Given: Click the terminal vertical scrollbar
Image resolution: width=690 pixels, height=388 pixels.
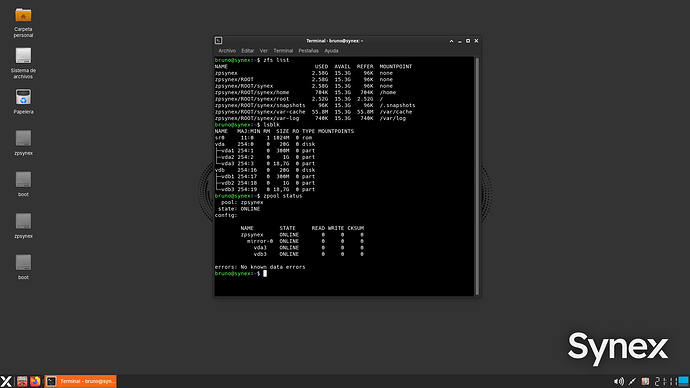Looking at the screenshot, I should click(477, 176).
